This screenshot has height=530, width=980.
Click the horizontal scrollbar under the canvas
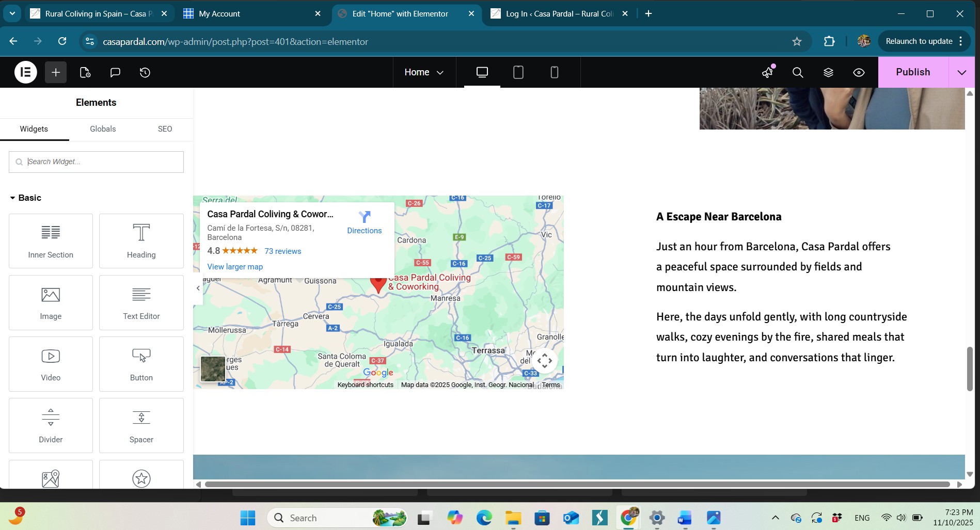(577, 485)
